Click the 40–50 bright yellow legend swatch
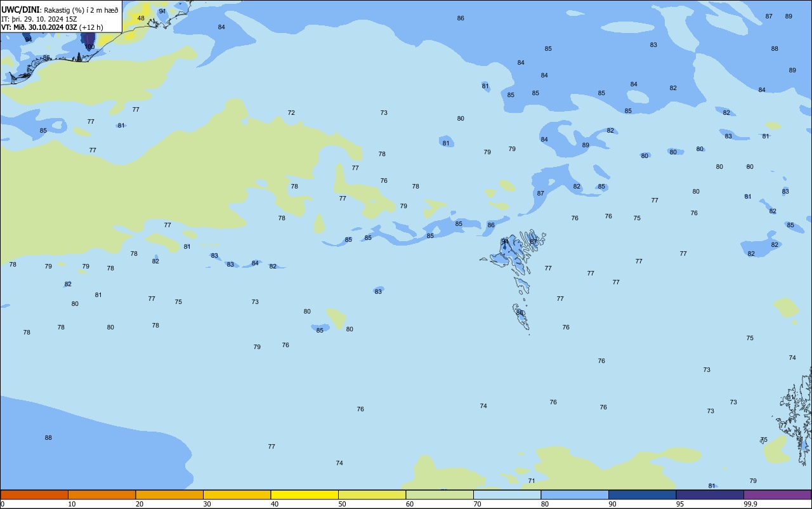Screen dimensions: 812x509 pyautogui.click(x=304, y=494)
